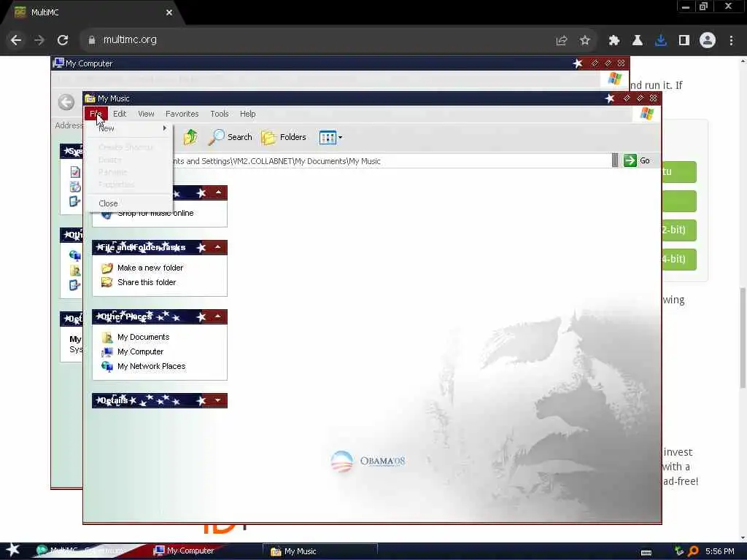Open My Network Places link

(152, 366)
